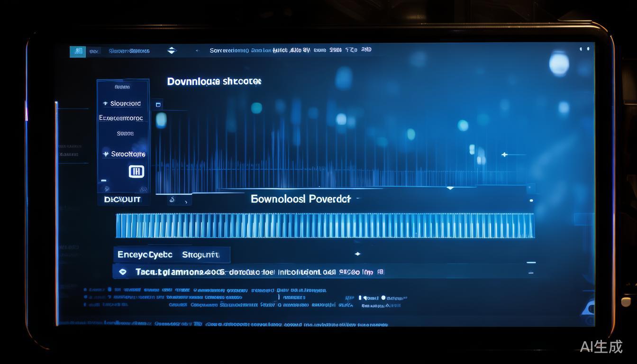Open the 'Encyc Cyebc' tab
Image resolution: width=637 pixels, height=364 pixels.
tap(145, 255)
